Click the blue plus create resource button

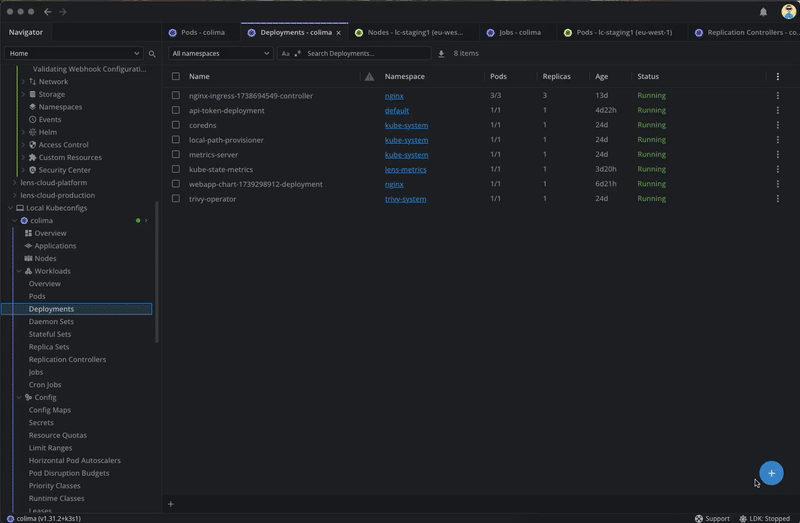coord(771,472)
